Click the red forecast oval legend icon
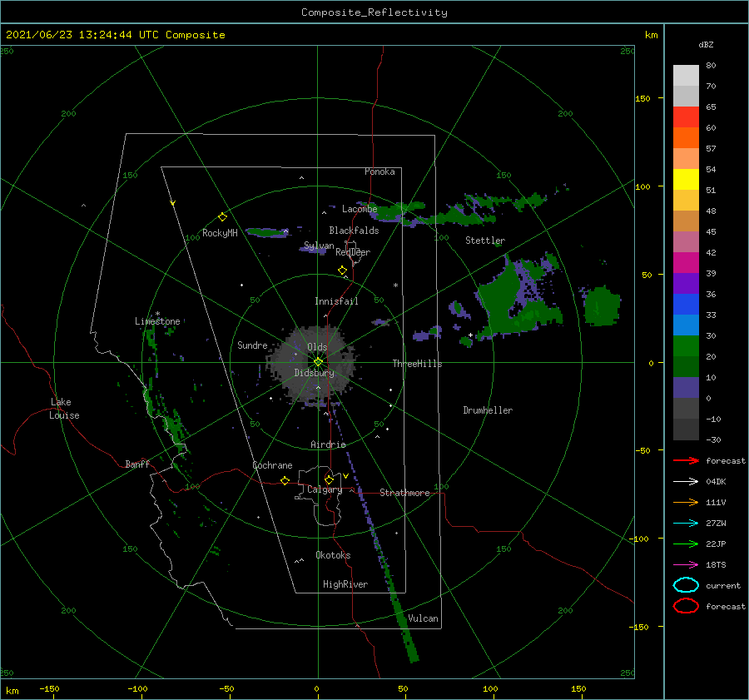The height and width of the screenshot is (700, 749). [x=686, y=606]
